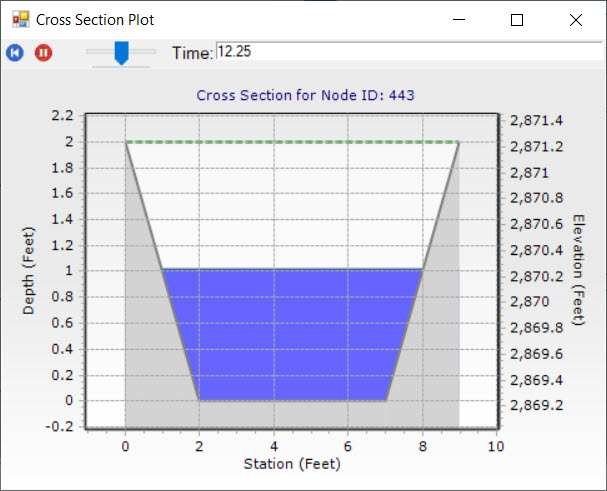The image size is (607, 491).
Task: Click the station tick label 4
Action: [x=274, y=446]
